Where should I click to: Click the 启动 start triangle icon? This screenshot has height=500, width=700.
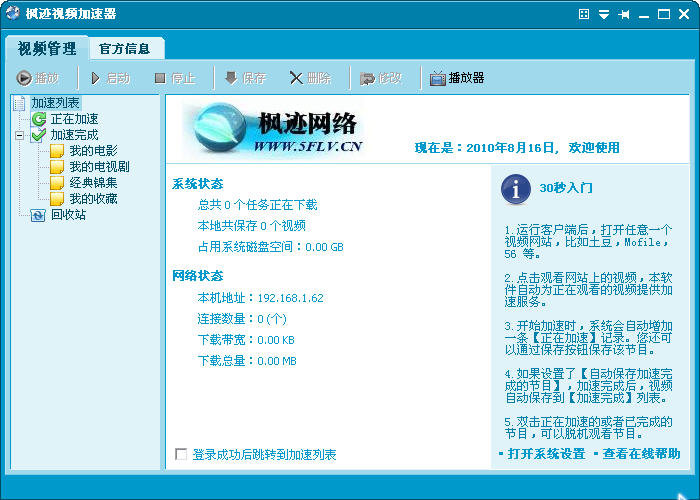pos(95,78)
